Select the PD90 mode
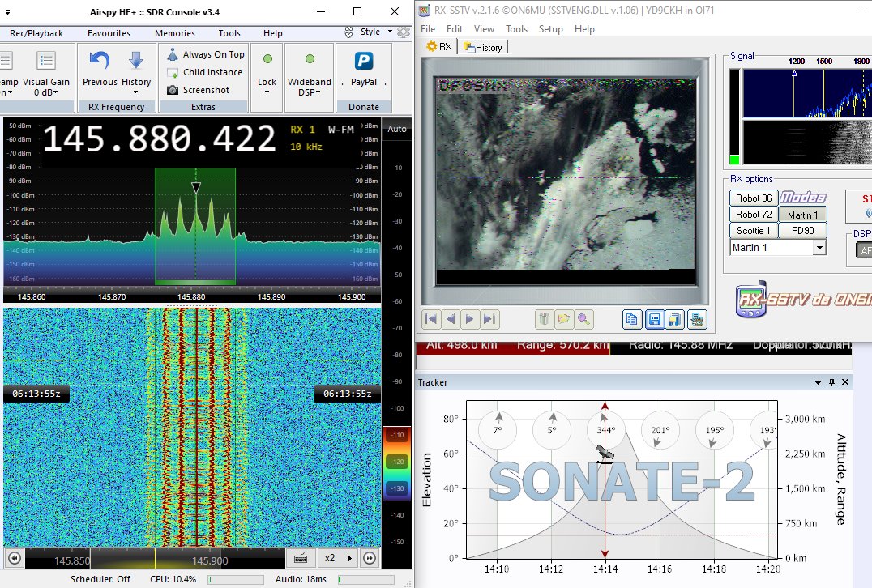This screenshot has width=872, height=588. click(802, 231)
